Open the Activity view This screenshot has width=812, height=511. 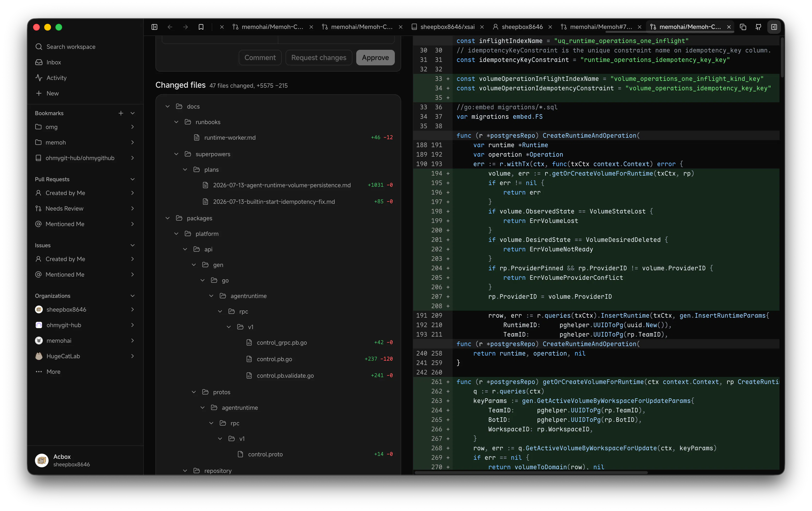(x=85, y=77)
